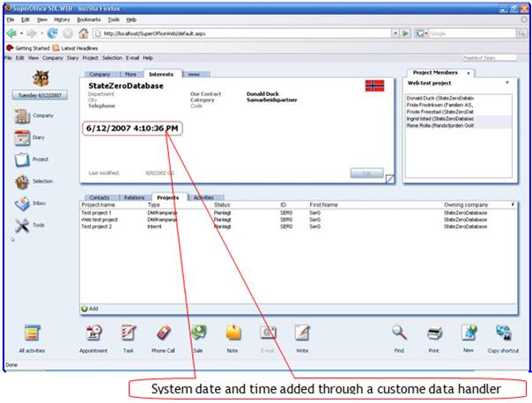Open the Firefox Bookmarks menu
The width and height of the screenshot is (532, 403).
coord(89,19)
